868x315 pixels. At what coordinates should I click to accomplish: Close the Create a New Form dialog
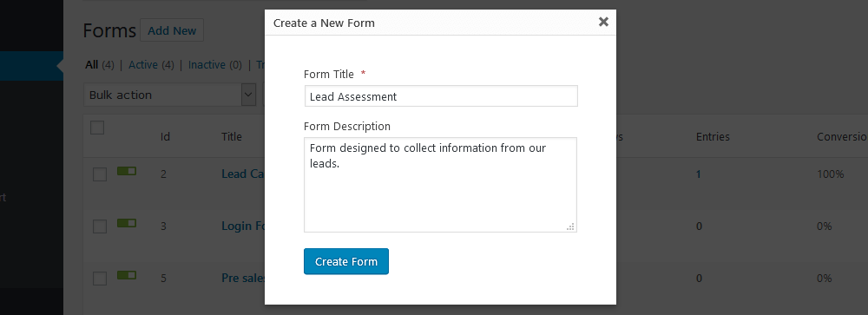pos(603,23)
